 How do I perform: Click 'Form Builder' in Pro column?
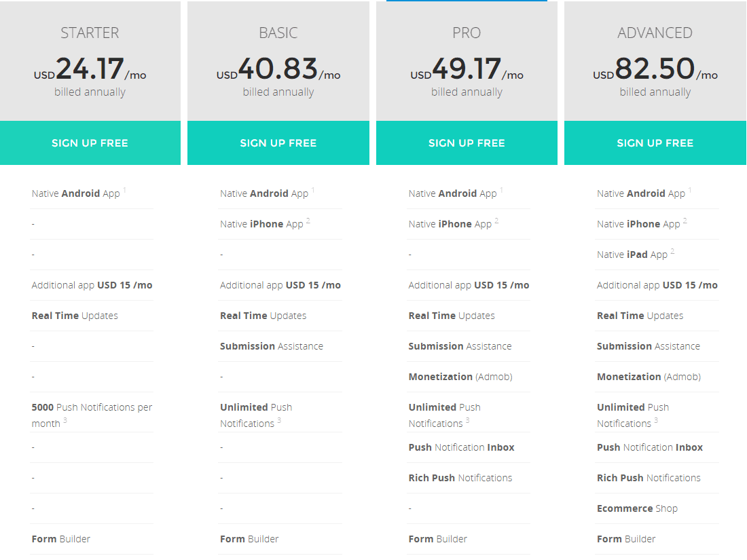[x=438, y=539]
